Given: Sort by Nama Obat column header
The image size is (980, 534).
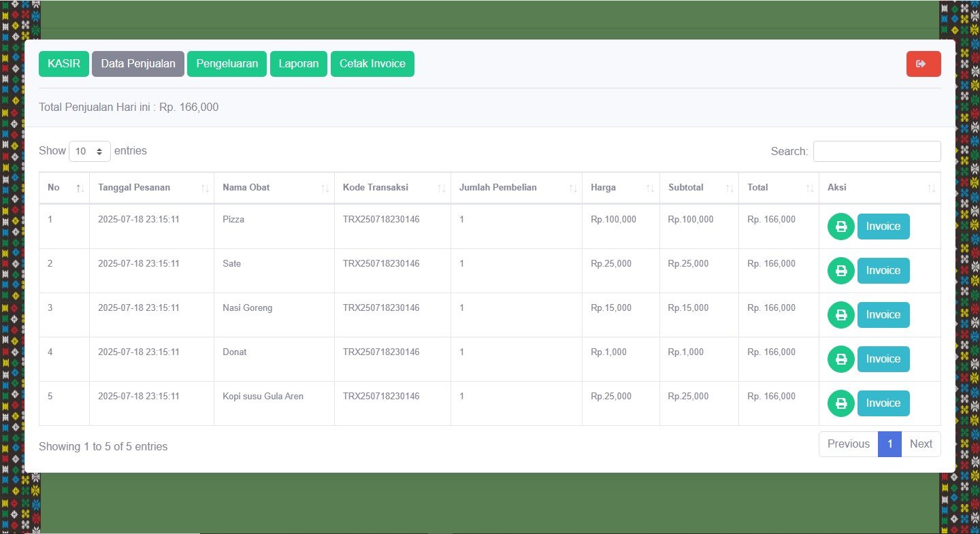Looking at the screenshot, I should pyautogui.click(x=274, y=188).
